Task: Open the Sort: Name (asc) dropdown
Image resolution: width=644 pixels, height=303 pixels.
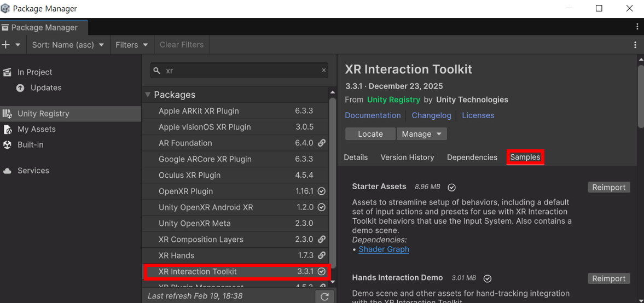Action: (x=68, y=45)
